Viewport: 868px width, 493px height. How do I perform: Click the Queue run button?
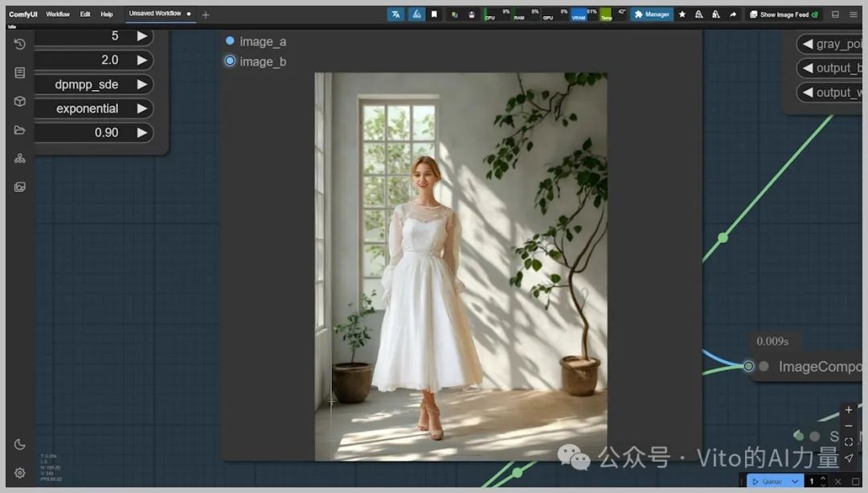pos(768,482)
